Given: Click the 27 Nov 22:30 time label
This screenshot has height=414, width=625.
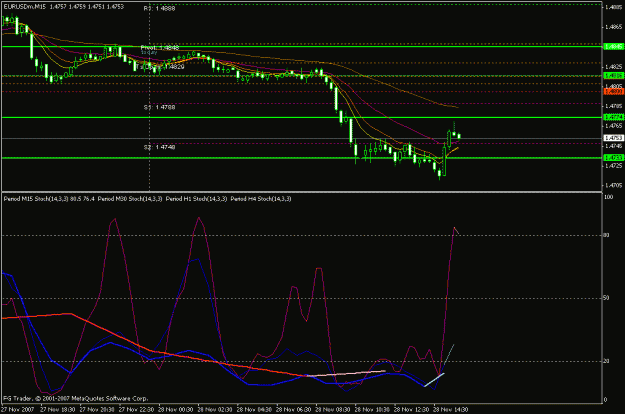Looking at the screenshot, I should click(x=137, y=410).
